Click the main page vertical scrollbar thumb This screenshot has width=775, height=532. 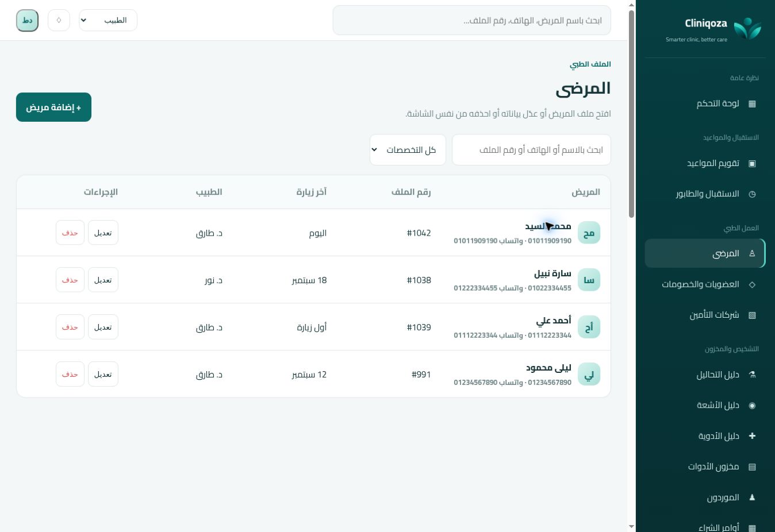click(x=631, y=114)
